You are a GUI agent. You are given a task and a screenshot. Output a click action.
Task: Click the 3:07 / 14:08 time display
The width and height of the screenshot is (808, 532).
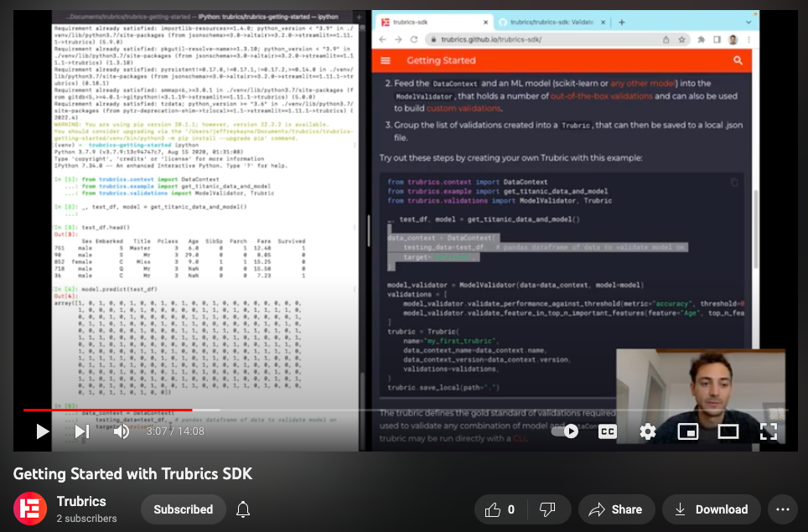coord(175,431)
